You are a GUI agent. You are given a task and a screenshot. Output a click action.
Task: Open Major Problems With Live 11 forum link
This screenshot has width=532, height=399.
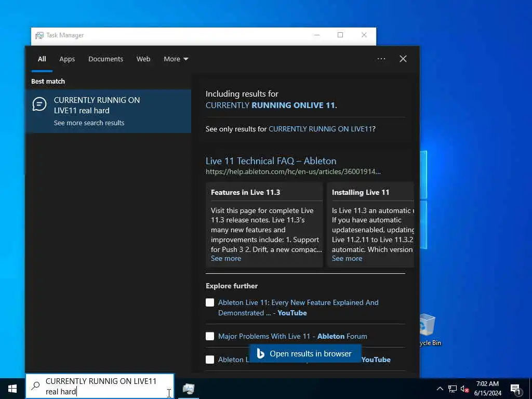point(292,336)
